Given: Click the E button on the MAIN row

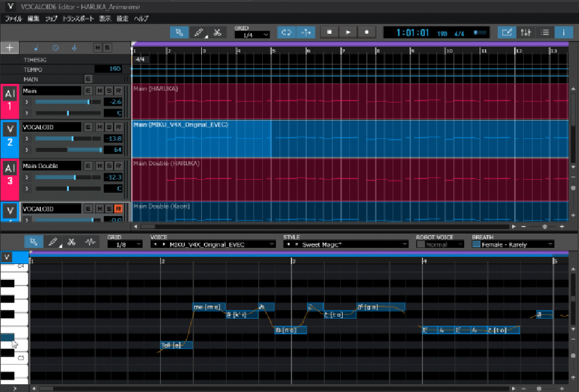Looking at the screenshot, I should [88, 79].
